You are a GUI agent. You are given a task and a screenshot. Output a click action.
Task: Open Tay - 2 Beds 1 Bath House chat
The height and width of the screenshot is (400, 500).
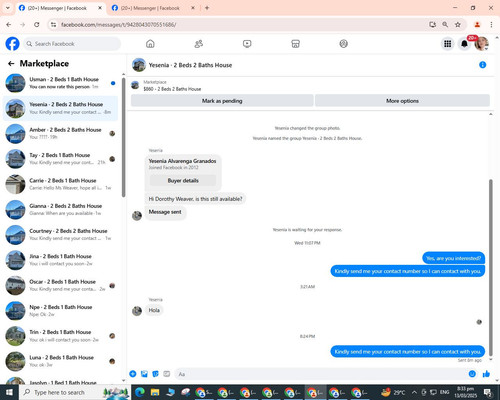coord(60,159)
